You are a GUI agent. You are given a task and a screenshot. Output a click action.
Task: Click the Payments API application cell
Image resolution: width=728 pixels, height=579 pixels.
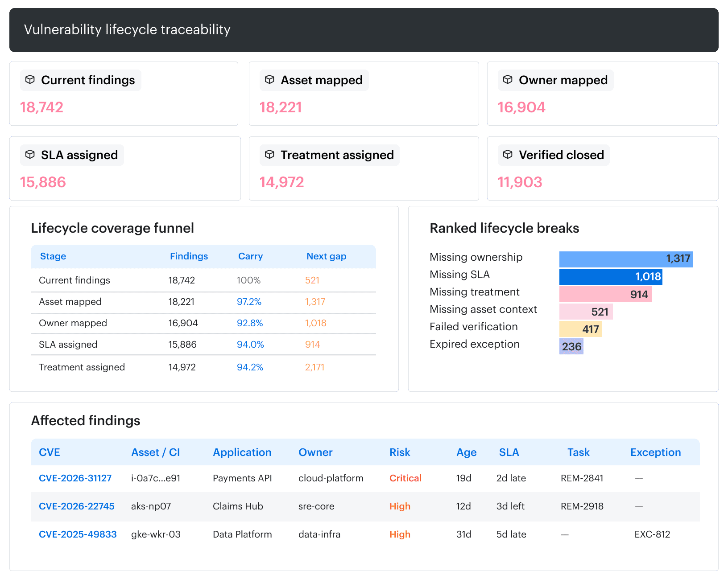click(x=242, y=478)
